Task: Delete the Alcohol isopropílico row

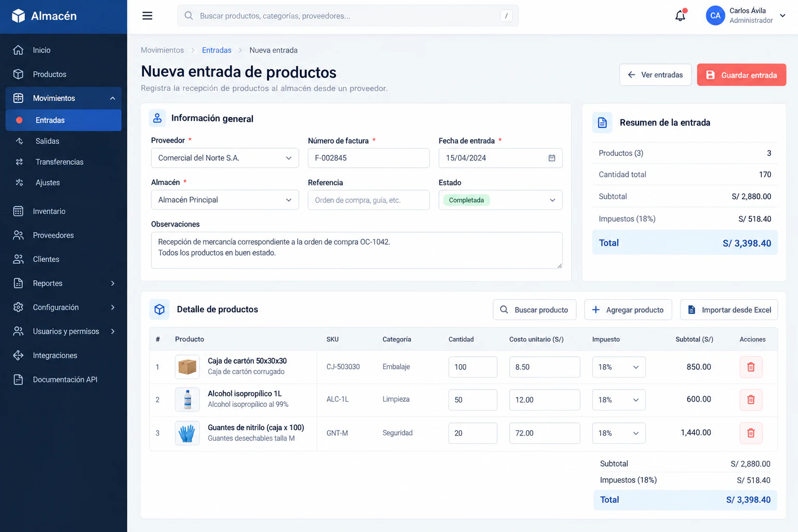Action: click(751, 400)
